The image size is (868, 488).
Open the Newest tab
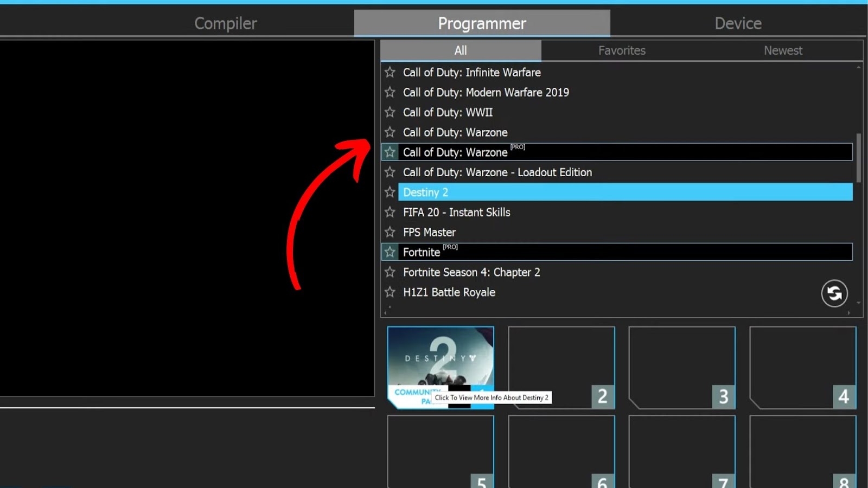pyautogui.click(x=783, y=50)
